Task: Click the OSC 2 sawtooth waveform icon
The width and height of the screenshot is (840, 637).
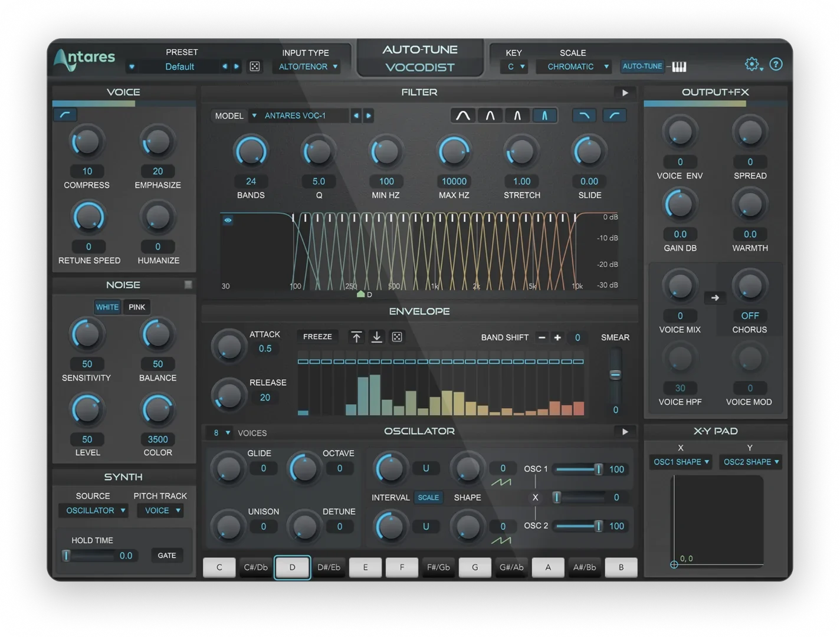Action: click(501, 540)
